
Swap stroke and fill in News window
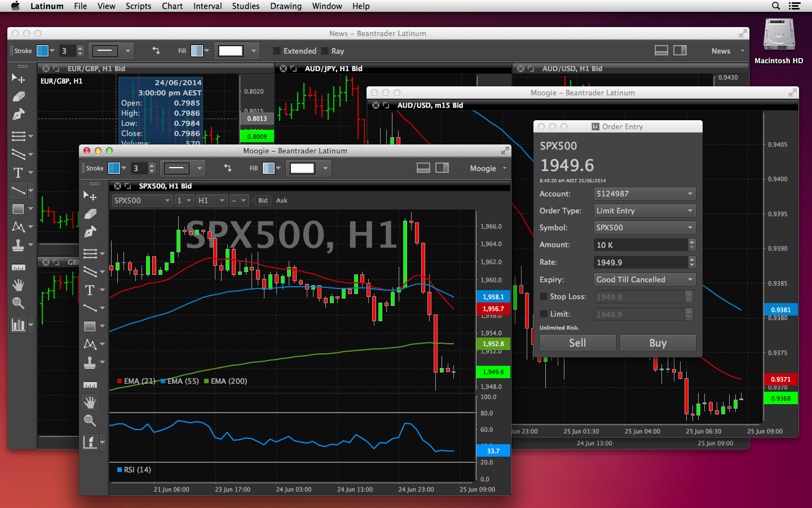pos(156,50)
